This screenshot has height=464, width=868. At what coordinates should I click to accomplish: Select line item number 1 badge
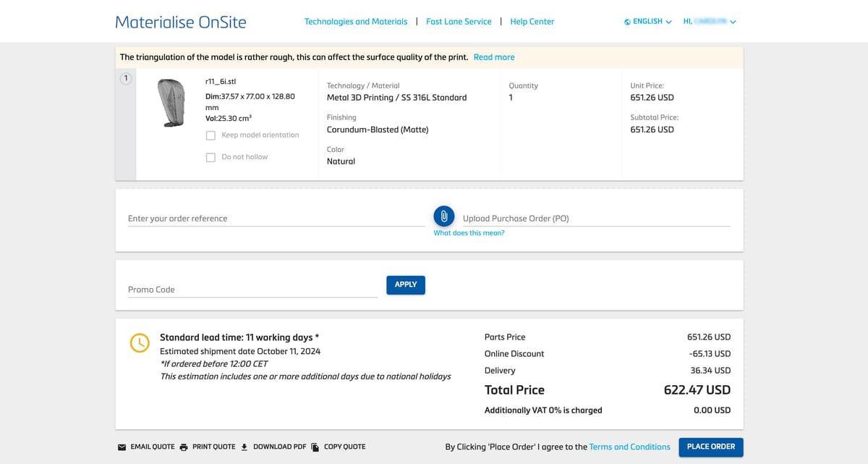[126, 78]
